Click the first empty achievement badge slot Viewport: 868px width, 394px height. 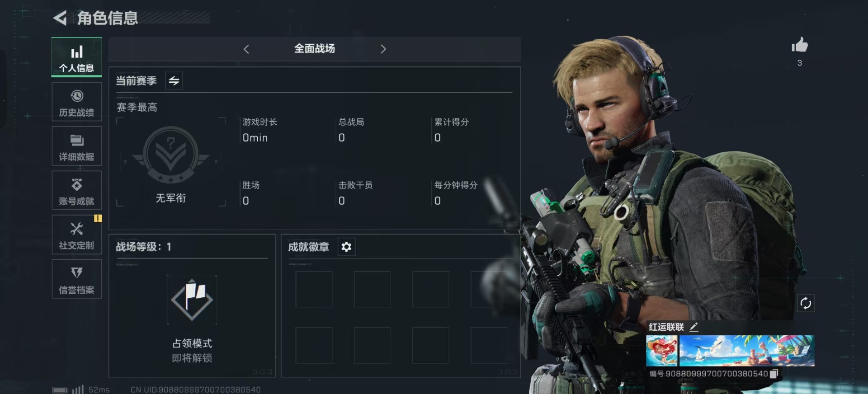(314, 290)
